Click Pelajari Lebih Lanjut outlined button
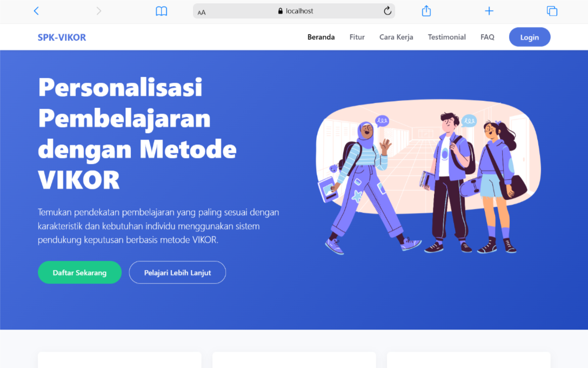The width and height of the screenshot is (588, 368). [x=177, y=272]
